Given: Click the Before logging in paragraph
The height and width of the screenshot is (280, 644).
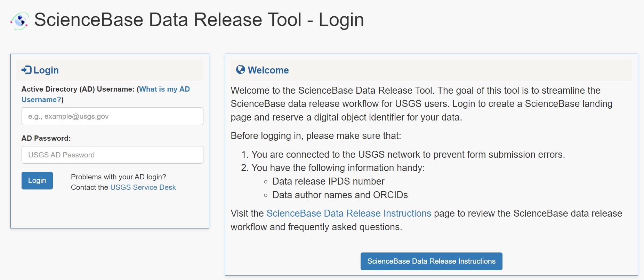Looking at the screenshot, I should point(316,136).
